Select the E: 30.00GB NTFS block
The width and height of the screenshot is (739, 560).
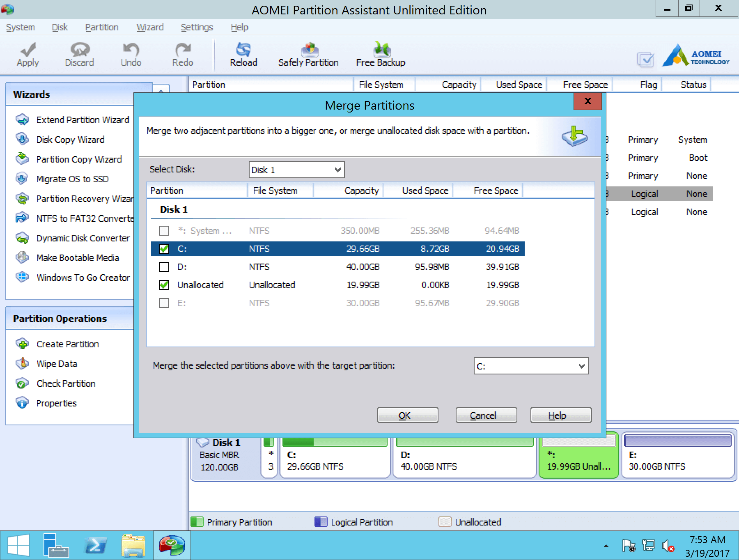[678, 456]
